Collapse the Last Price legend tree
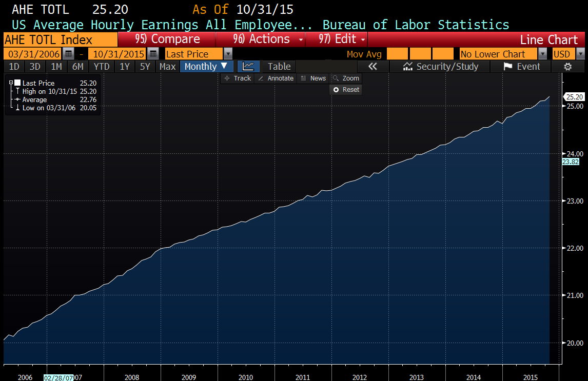Screen dimensions: 588x381 coord(11,83)
